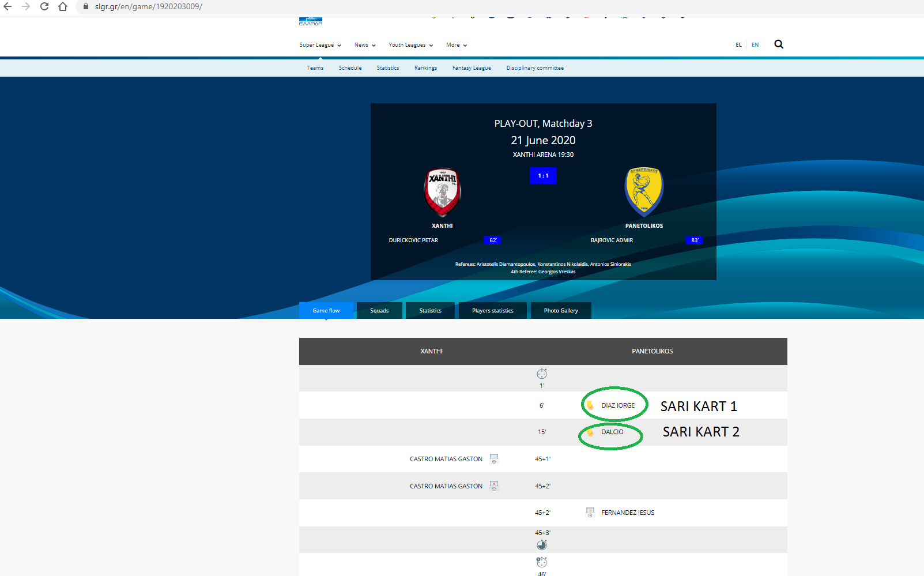Click CASTRO MATIAS GASTON in 45+2' row
Screen dimensions: 924x576
(446, 486)
